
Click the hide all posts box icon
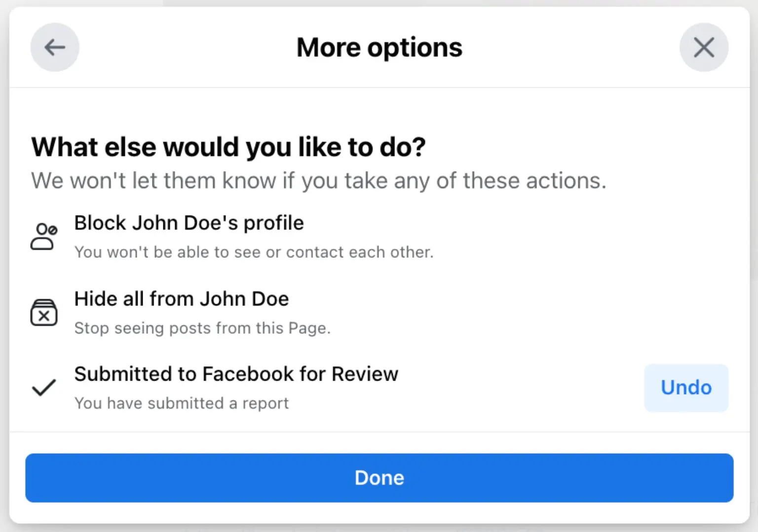coord(44,313)
